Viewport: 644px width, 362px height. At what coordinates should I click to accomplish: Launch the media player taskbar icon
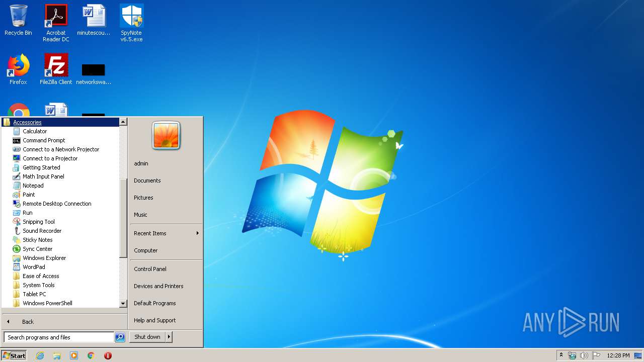tap(74, 355)
